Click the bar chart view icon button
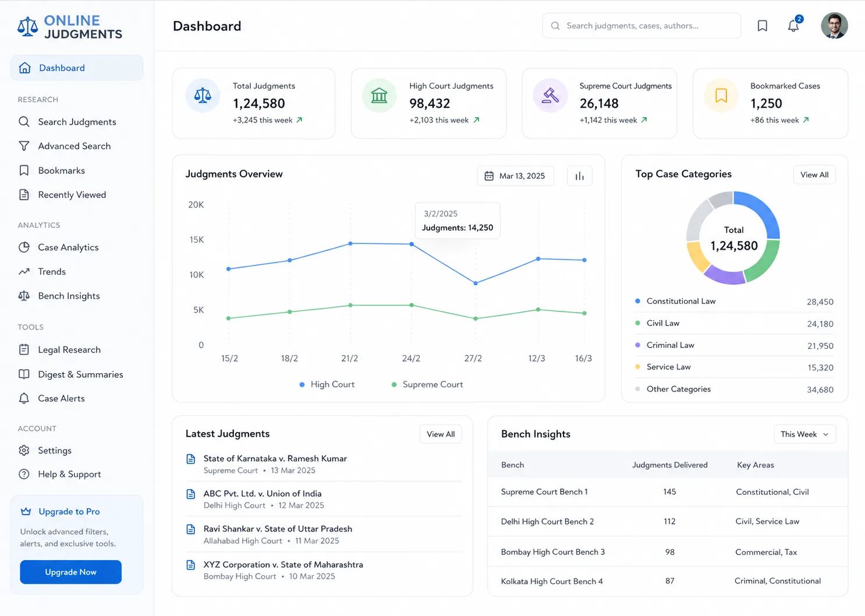Viewport: 865px width, 616px height. 580,176
